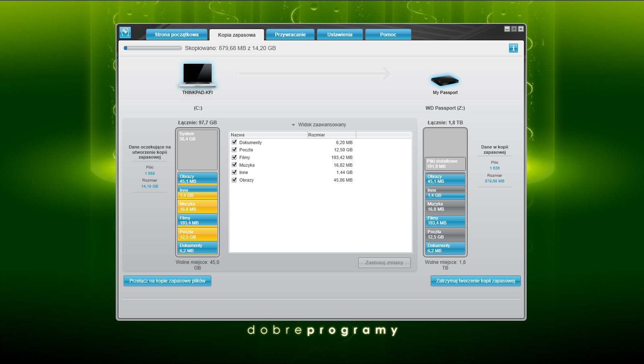Select Inne block on WD Passport
The height and width of the screenshot is (364, 644).
click(x=445, y=192)
